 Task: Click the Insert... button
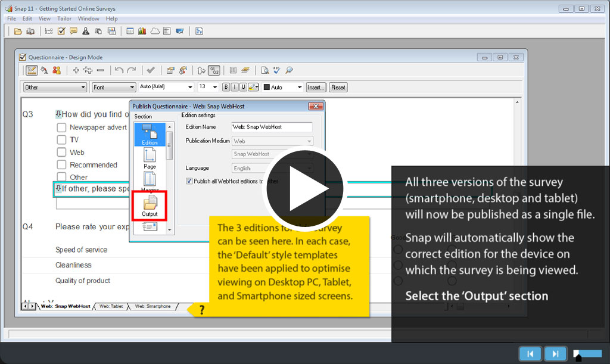coord(316,87)
